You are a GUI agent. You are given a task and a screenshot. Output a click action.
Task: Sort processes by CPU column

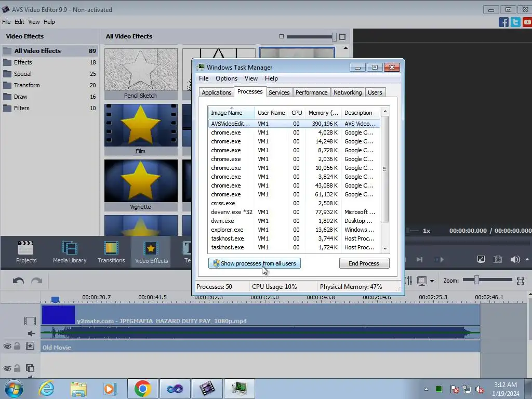pos(297,113)
